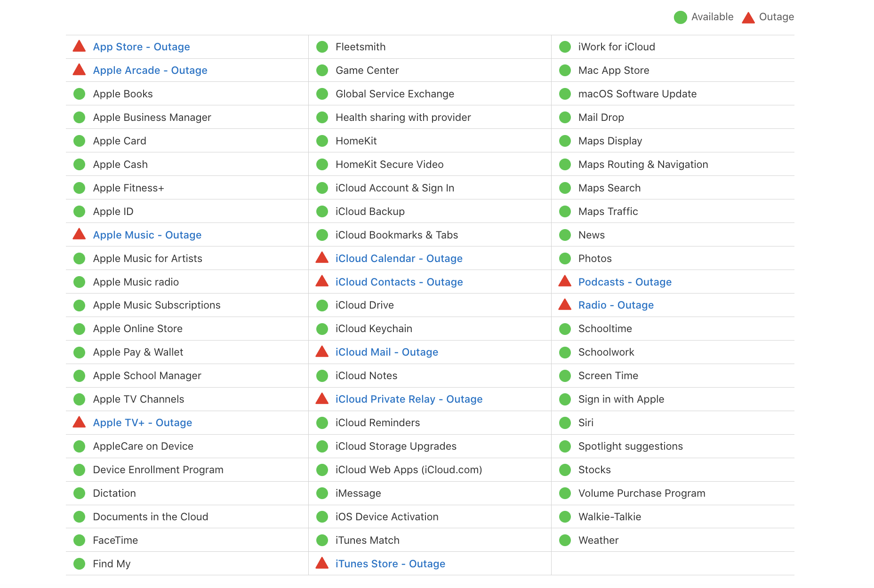Click the Apple Pay & Wallet row
The image size is (874, 588).
pyautogui.click(x=138, y=352)
